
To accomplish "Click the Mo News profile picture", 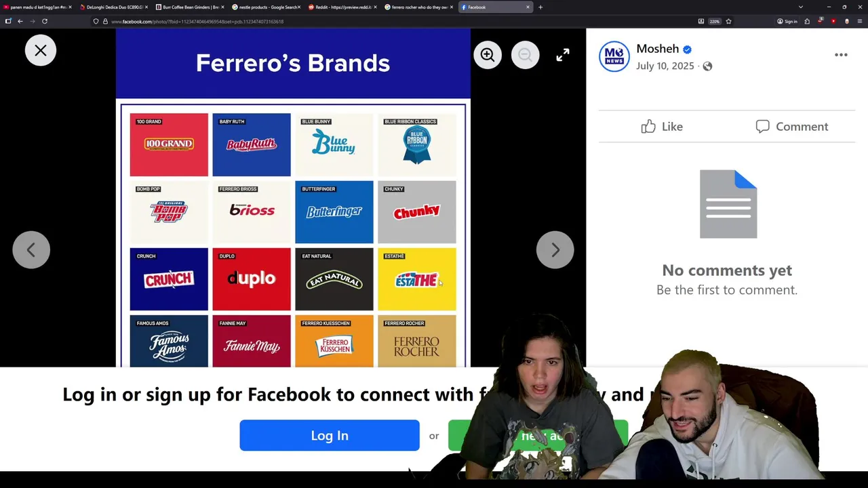I will [x=614, y=56].
